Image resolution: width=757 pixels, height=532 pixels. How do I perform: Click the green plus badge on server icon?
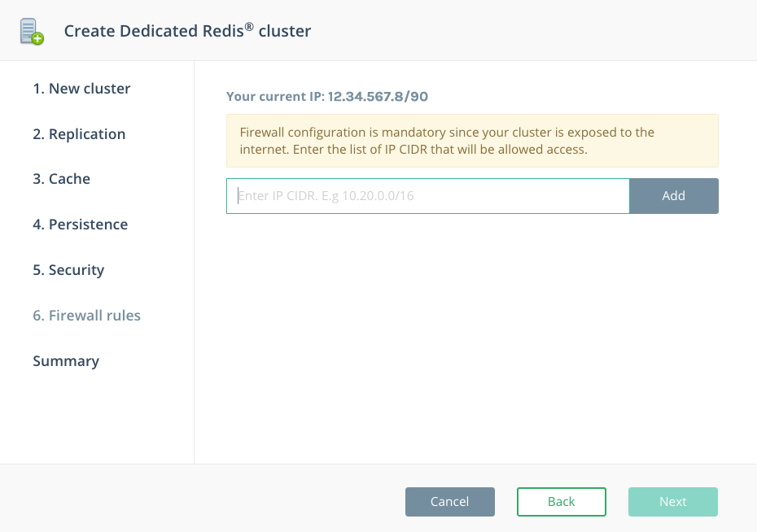point(38,38)
